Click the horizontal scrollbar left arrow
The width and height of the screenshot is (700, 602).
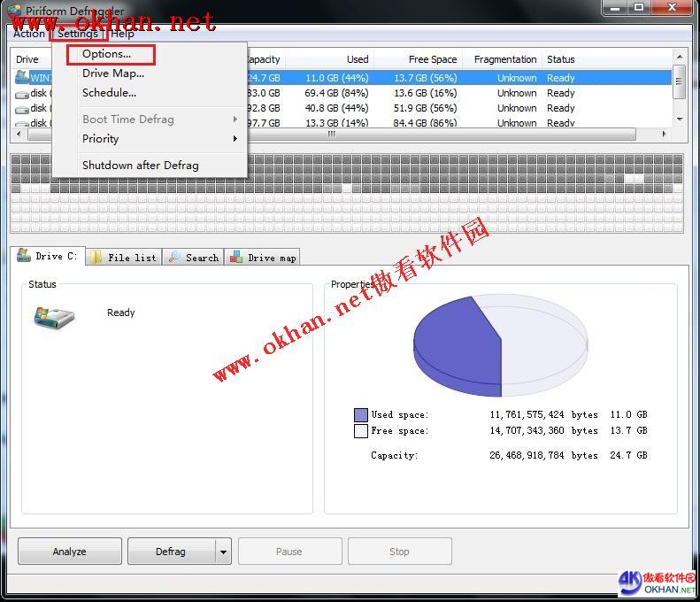(x=19, y=134)
